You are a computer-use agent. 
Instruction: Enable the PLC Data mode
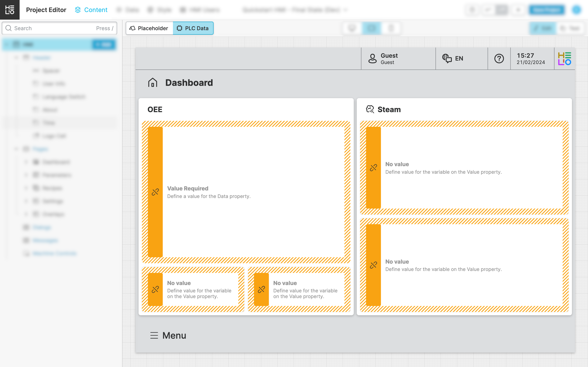[x=193, y=28]
